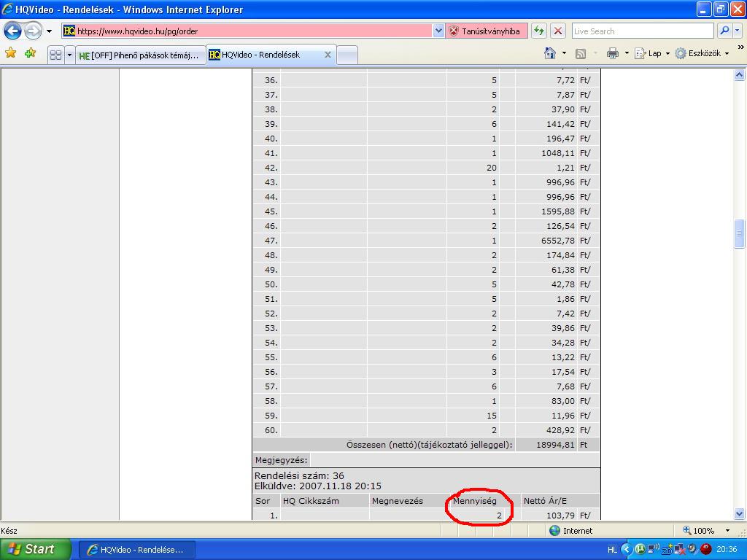This screenshot has height=560, width=747.
Task: Open the Home button dropdown arrow
Action: click(564, 53)
